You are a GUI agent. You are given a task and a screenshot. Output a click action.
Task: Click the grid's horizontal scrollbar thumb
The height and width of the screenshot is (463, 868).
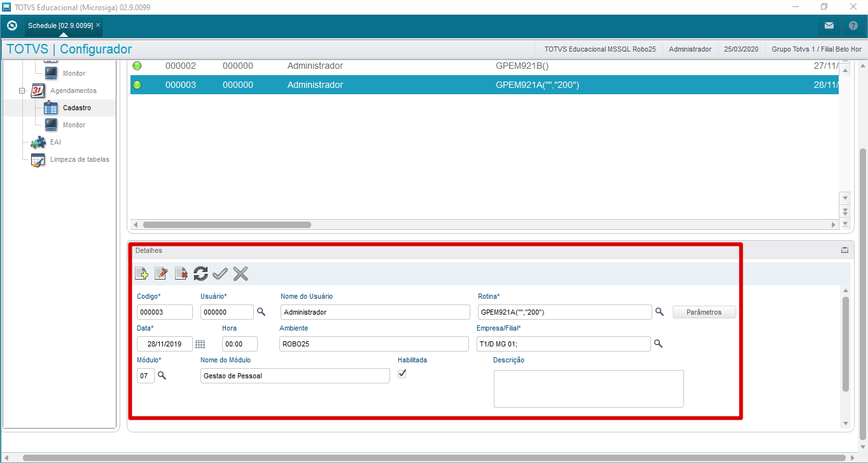[227, 225]
